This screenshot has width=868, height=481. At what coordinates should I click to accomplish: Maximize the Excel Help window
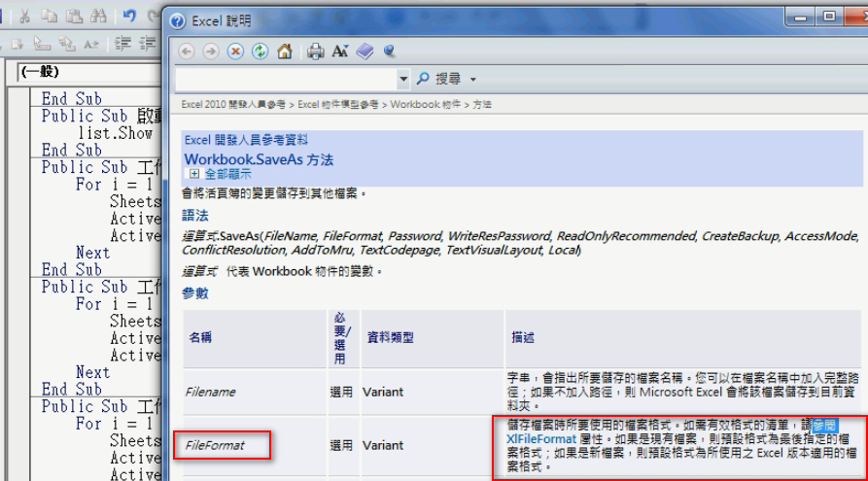(x=829, y=17)
